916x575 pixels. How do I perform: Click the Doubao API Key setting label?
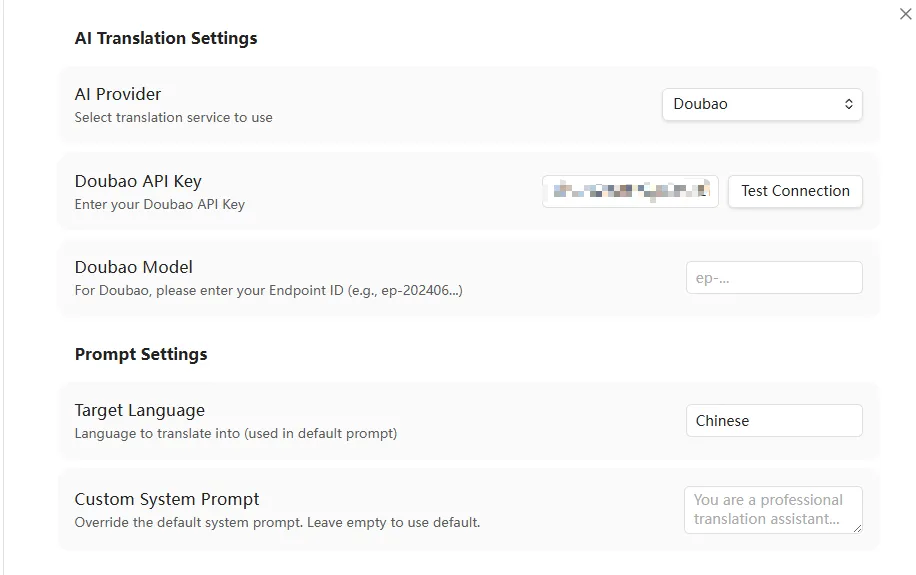point(138,181)
